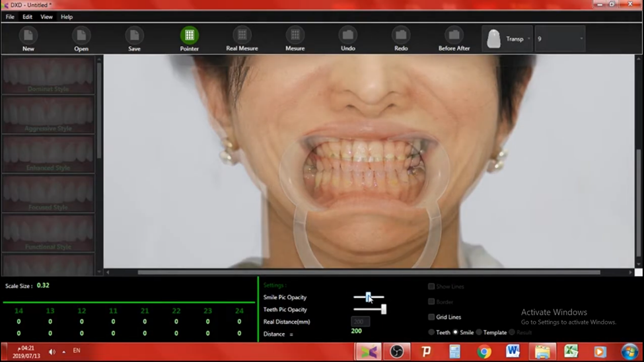Click the volume speaker tray icon
This screenshot has height=362, width=644.
(x=52, y=351)
